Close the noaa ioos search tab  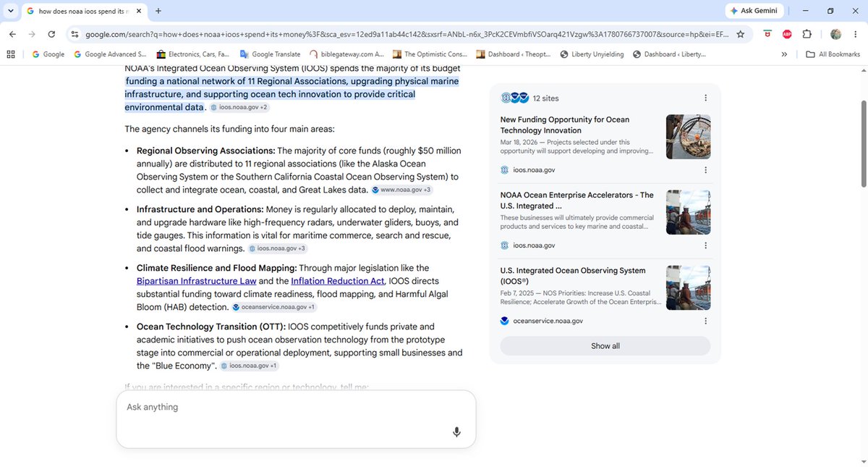pyautogui.click(x=140, y=11)
